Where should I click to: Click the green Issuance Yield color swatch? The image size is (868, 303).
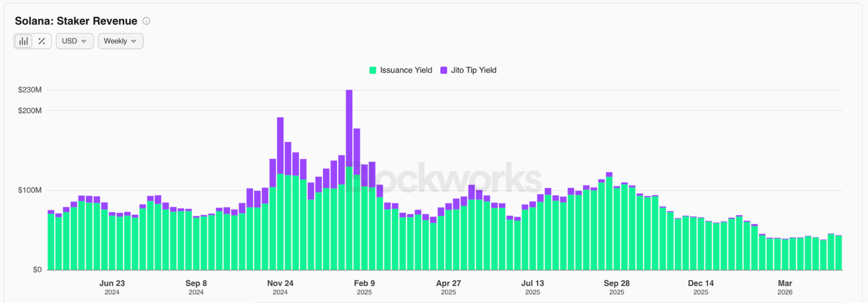[x=373, y=70]
